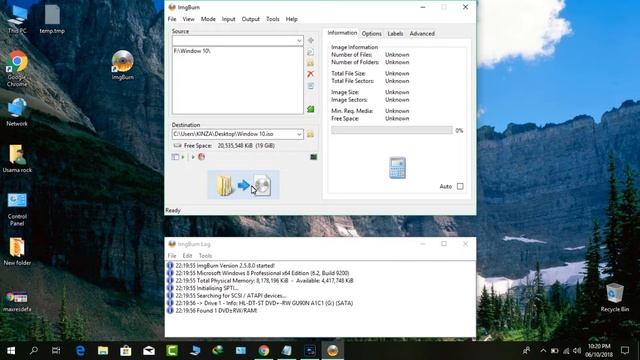Open the View menu
The image size is (640, 360).
pos(188,19)
